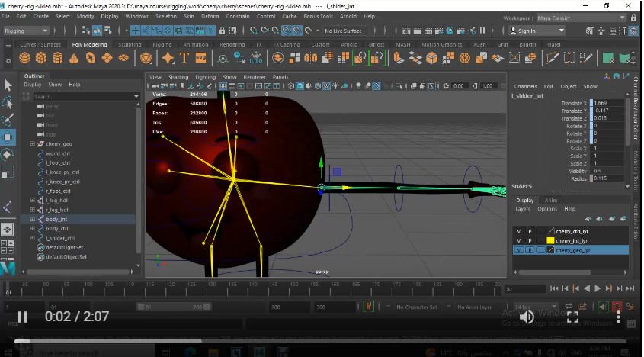Open the Rigging menu set dropdown
This screenshot has height=357, width=644.
tap(25, 31)
